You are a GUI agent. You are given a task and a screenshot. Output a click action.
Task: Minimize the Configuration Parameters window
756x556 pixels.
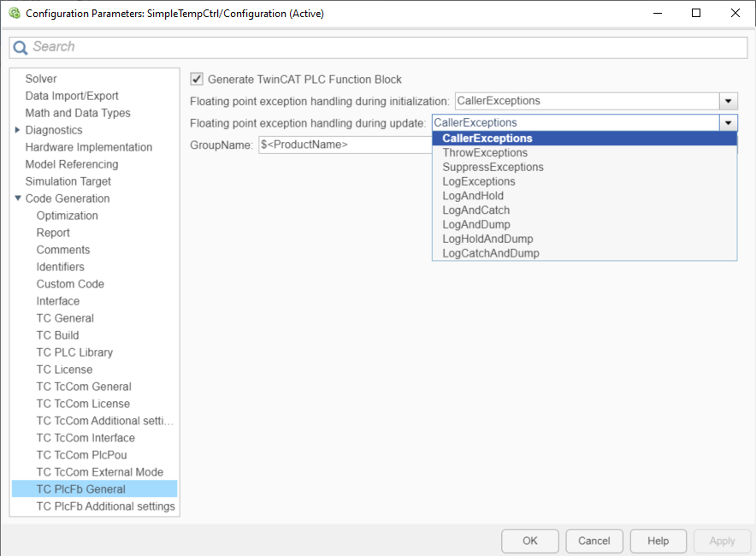(x=657, y=13)
